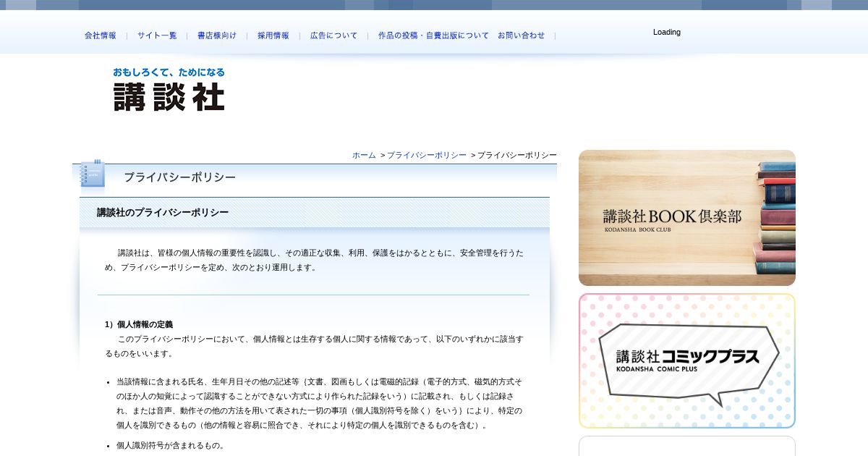
Task: Click the slogan おもしろくて、ためになる
Action: [169, 72]
